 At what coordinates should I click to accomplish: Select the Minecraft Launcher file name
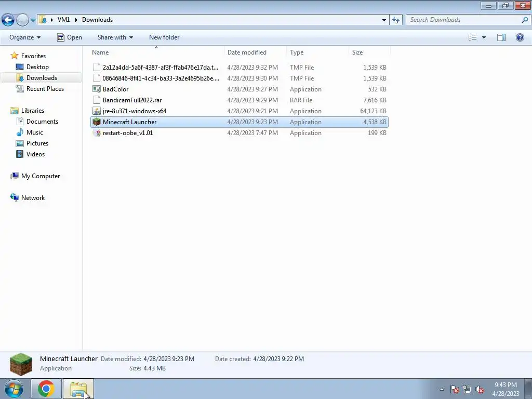pyautogui.click(x=129, y=122)
